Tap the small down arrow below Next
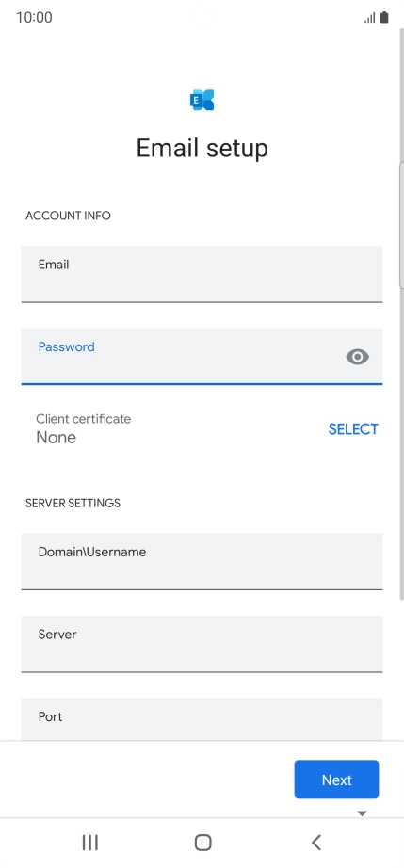The image size is (404, 868). coord(362,813)
